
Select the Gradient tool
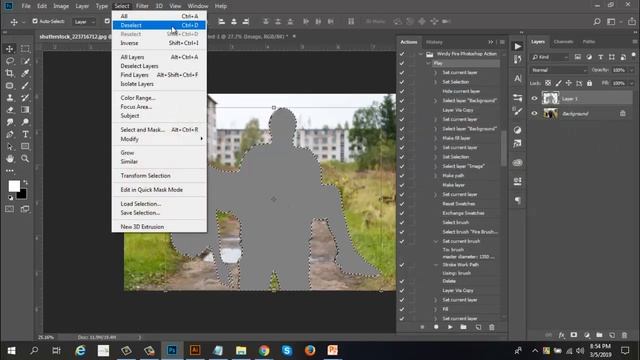(25, 110)
